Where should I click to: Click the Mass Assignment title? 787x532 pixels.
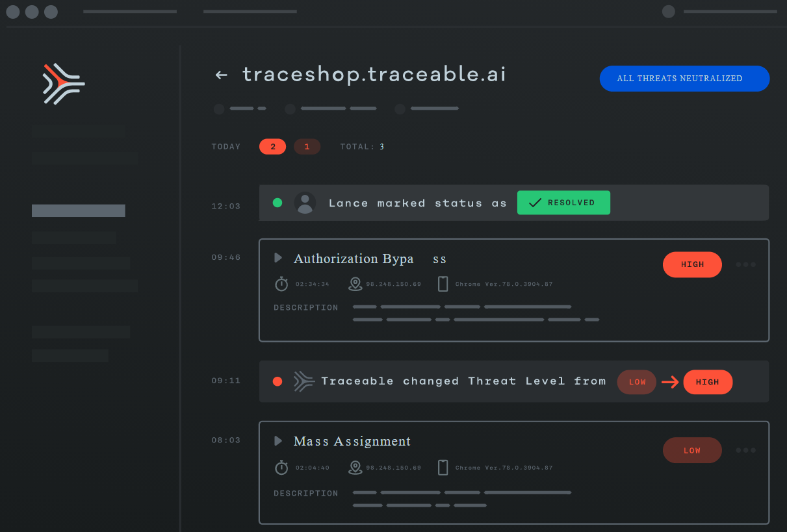tap(352, 442)
